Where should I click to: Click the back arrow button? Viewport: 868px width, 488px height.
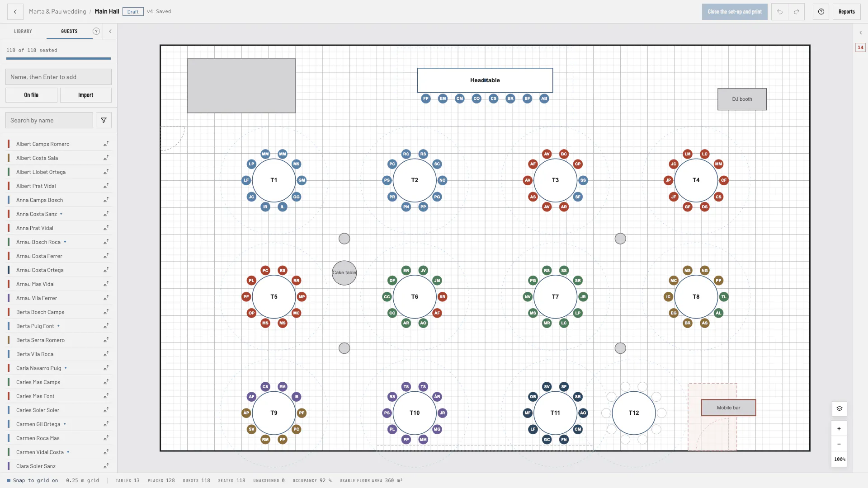coord(15,12)
